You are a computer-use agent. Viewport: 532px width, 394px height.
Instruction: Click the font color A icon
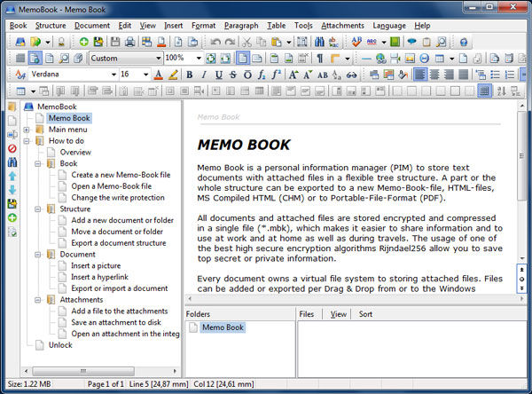click(158, 75)
